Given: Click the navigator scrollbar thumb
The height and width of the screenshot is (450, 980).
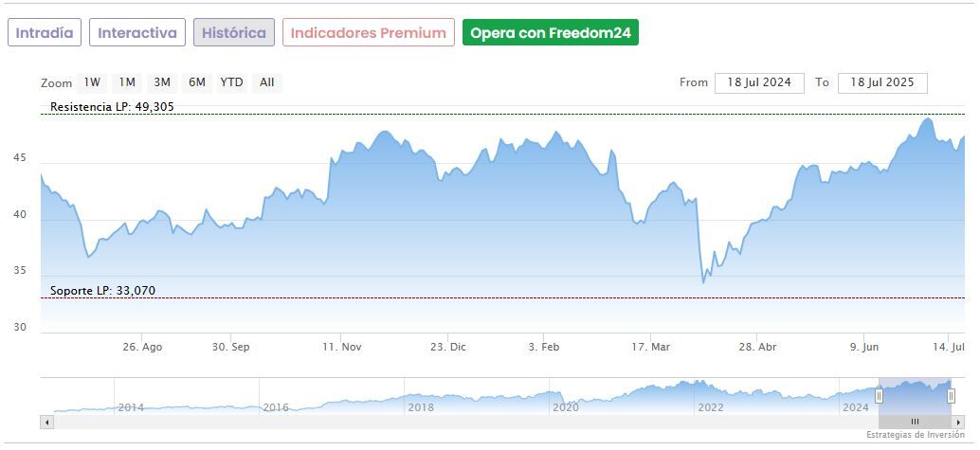Looking at the screenshot, I should (915, 422).
